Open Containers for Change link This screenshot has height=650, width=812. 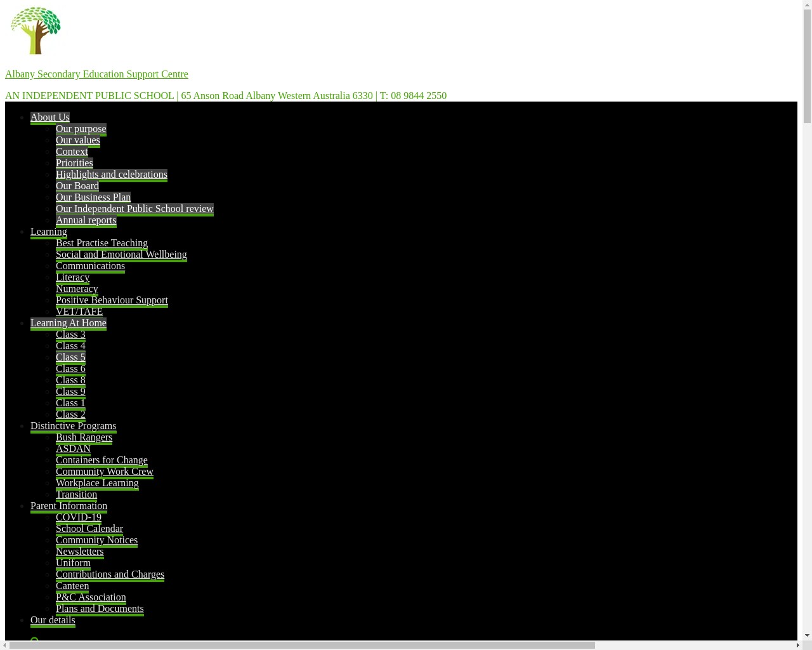[x=101, y=460]
